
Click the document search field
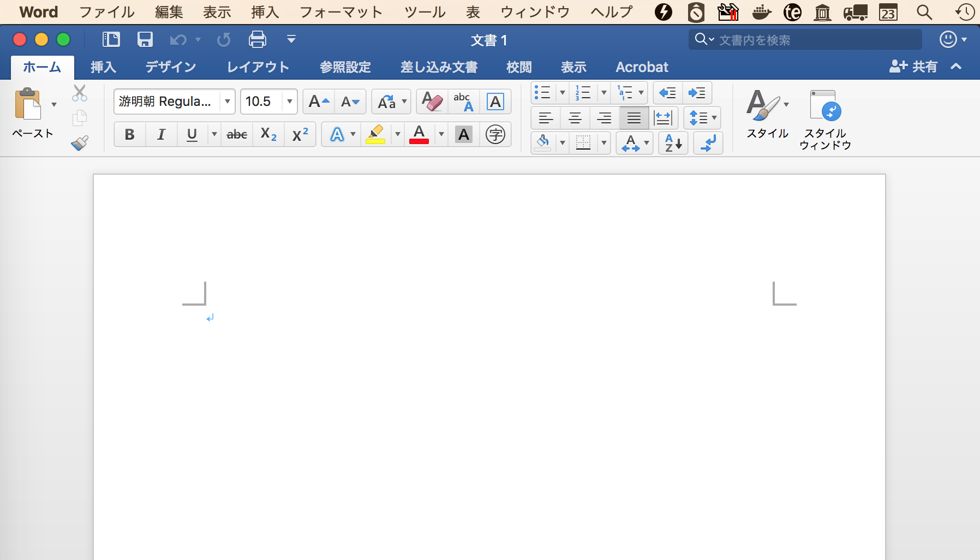[x=813, y=40]
